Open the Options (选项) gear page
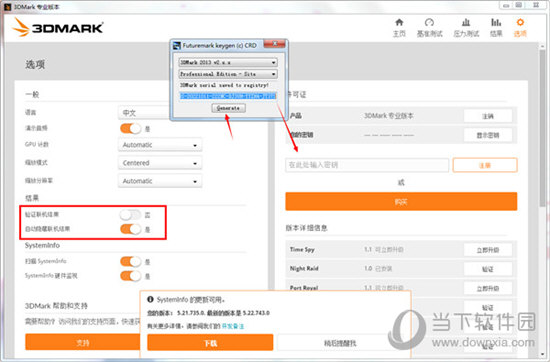The height and width of the screenshot is (362, 550). (x=520, y=28)
